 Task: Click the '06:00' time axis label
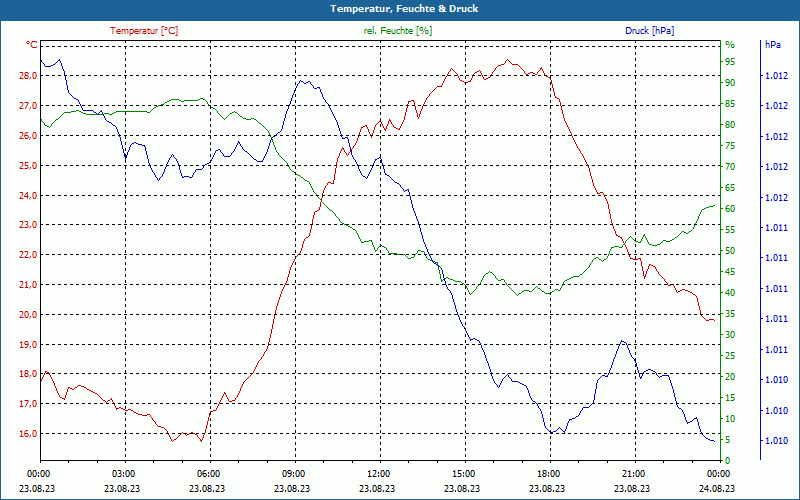pos(208,474)
